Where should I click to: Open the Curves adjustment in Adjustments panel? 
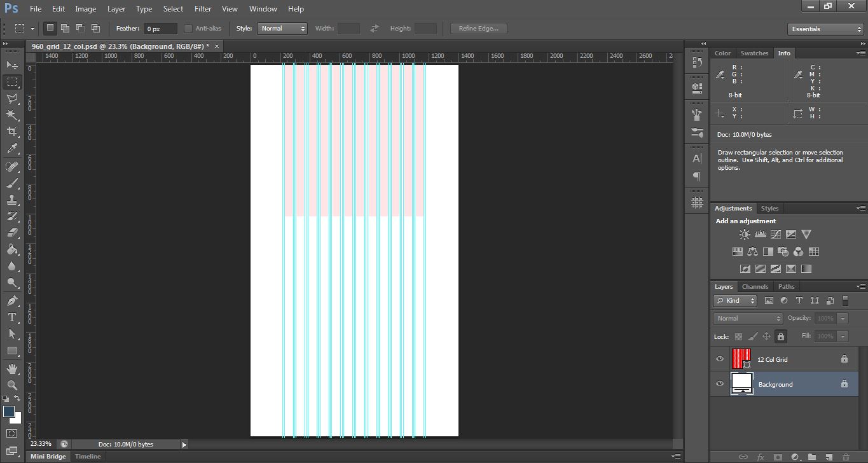click(776, 234)
